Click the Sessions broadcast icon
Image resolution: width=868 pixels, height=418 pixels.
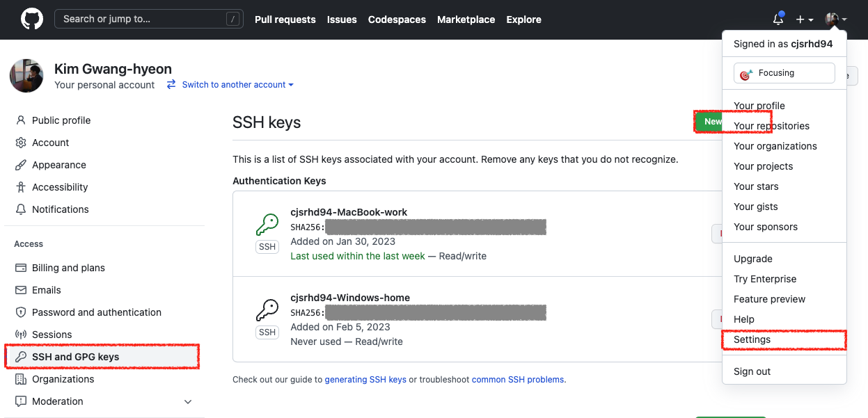pyautogui.click(x=20, y=335)
